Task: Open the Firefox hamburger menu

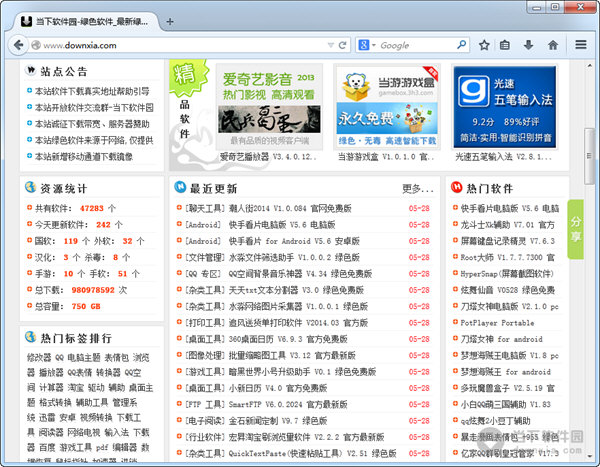Action: pos(581,45)
